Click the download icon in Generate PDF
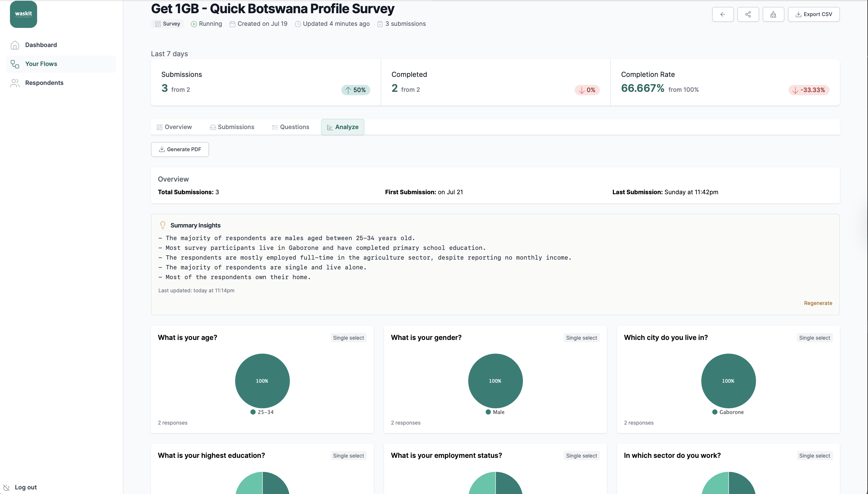This screenshot has height=494, width=868. (x=162, y=149)
